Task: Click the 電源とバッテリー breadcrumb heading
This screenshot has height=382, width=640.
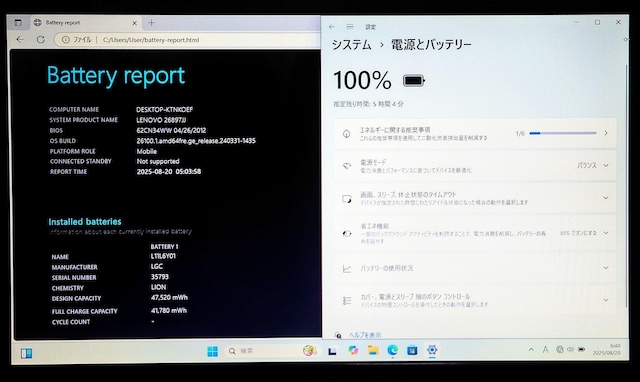Action: [431, 44]
